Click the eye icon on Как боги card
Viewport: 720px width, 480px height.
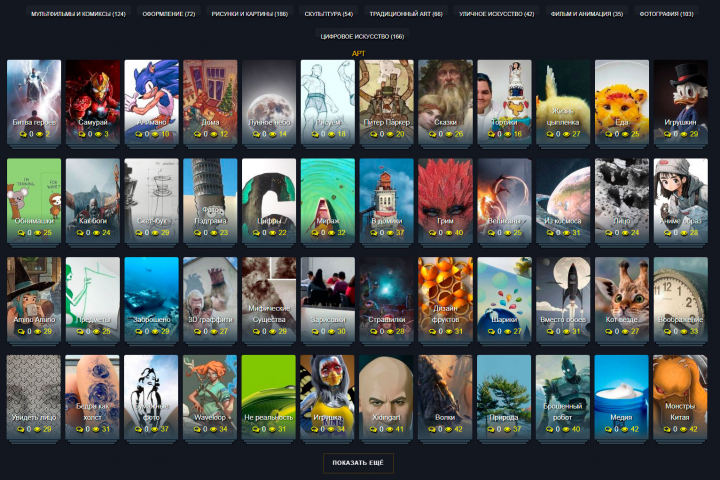point(96,233)
